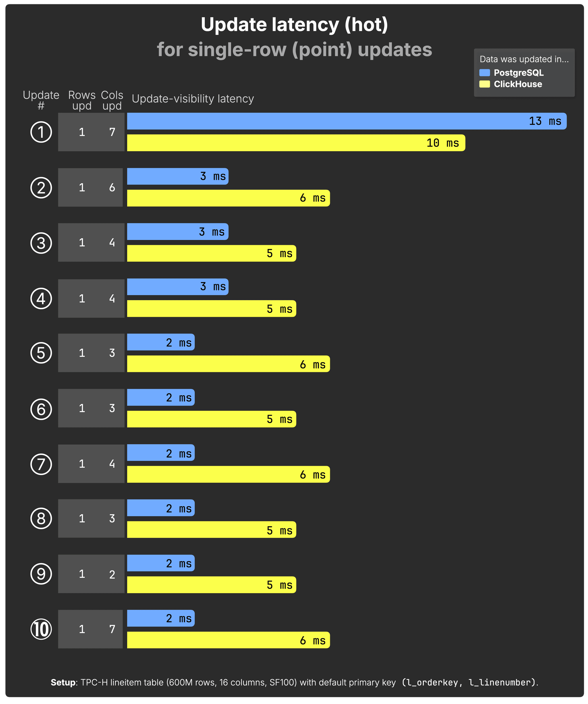Select the circled number 9 icon
Image resolution: width=588 pixels, height=704 pixels.
point(41,574)
